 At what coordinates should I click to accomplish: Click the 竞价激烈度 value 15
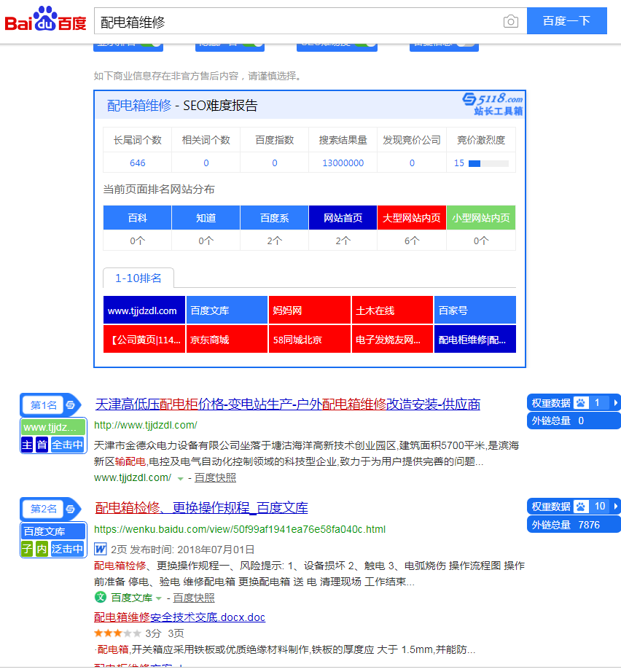[x=459, y=163]
